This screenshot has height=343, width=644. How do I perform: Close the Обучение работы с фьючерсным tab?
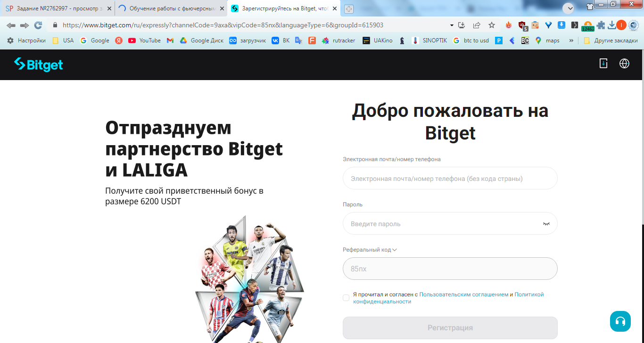pyautogui.click(x=222, y=8)
